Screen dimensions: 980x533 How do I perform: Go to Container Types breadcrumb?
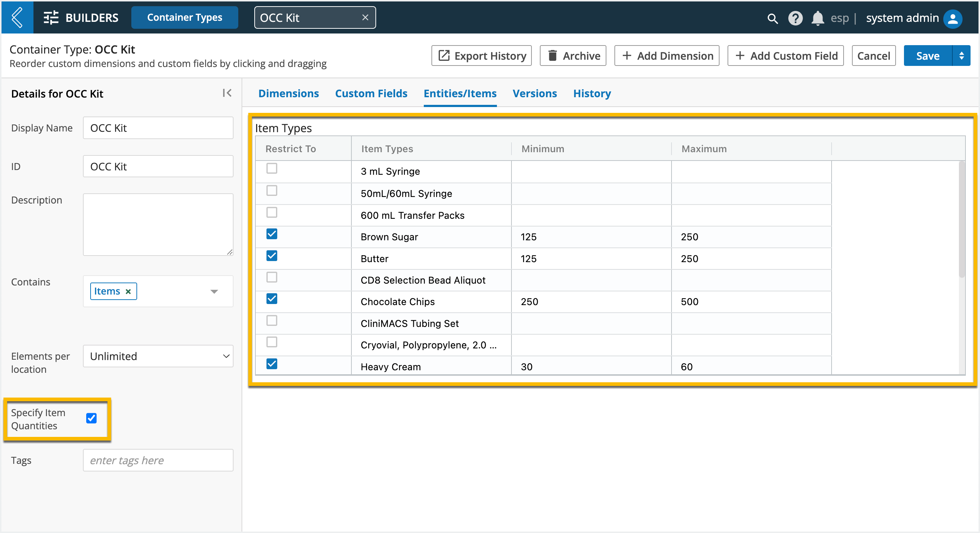(184, 17)
